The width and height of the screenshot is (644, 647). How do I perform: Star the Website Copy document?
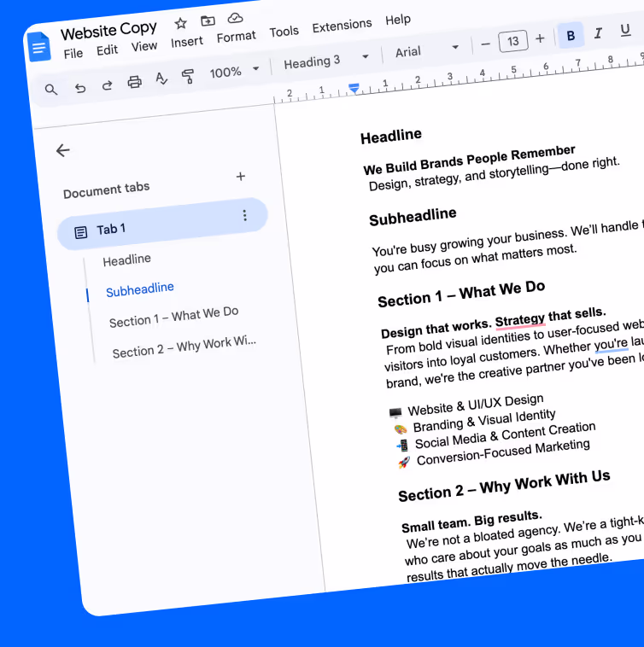coord(180,23)
